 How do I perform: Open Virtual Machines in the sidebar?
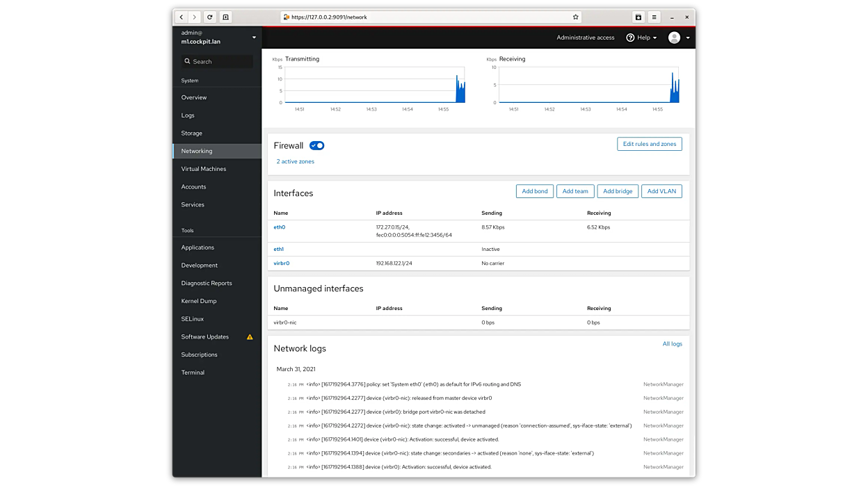coord(204,169)
